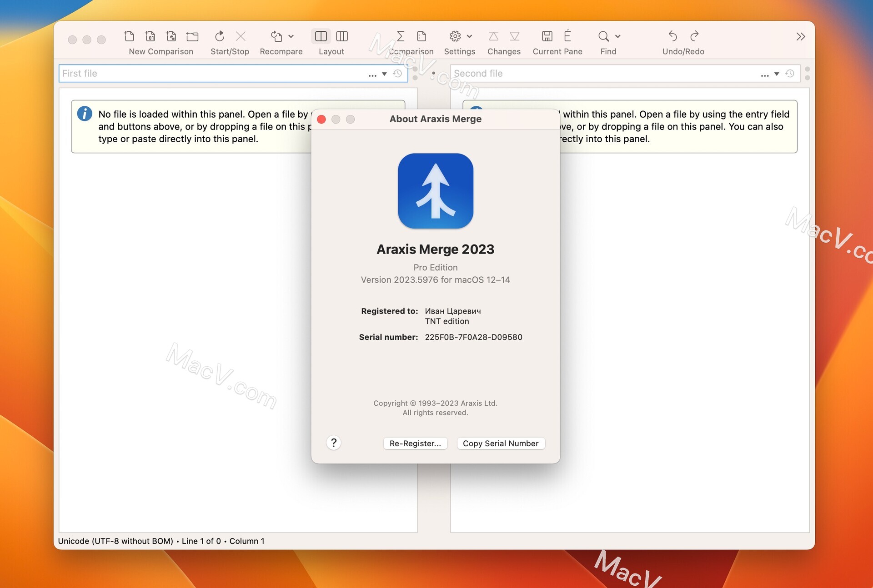Viewport: 873px width, 588px height.
Task: Jump to the next change
Action: pos(515,36)
